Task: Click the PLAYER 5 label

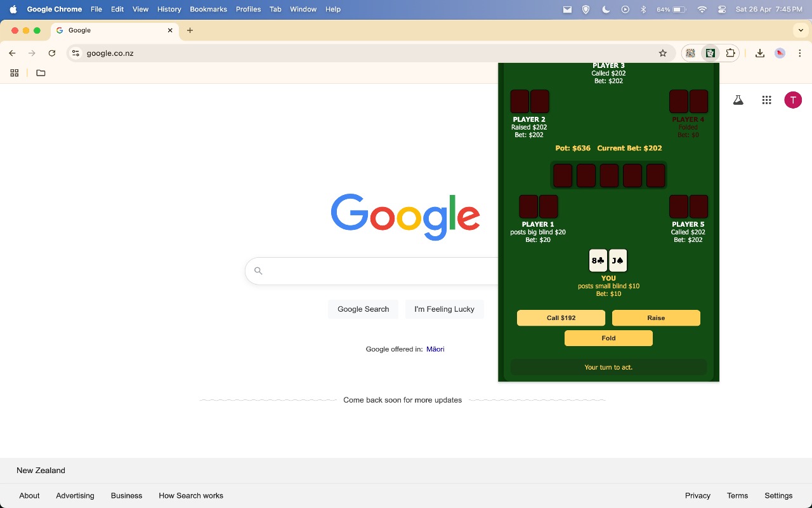Action: tap(688, 225)
